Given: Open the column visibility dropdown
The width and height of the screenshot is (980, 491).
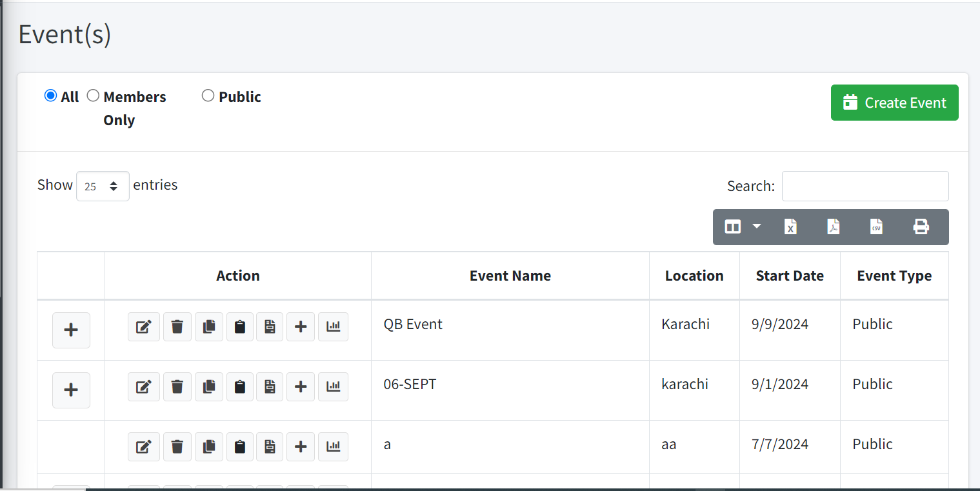Looking at the screenshot, I should click(742, 226).
